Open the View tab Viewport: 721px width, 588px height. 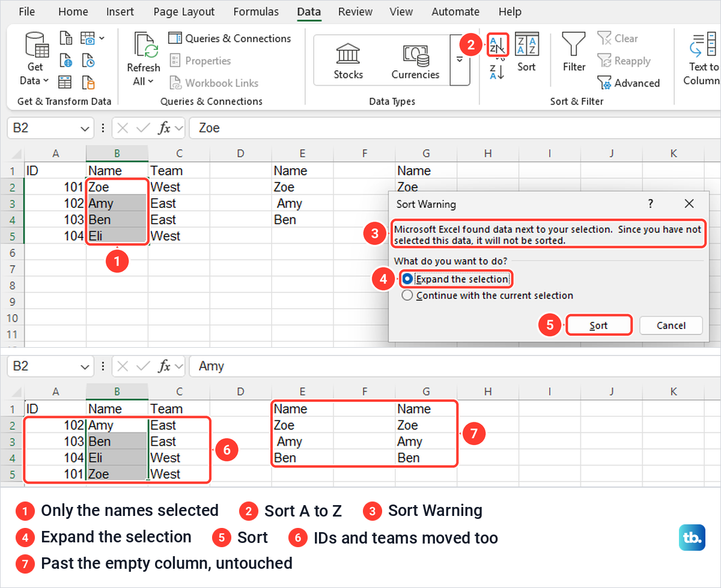pos(401,11)
